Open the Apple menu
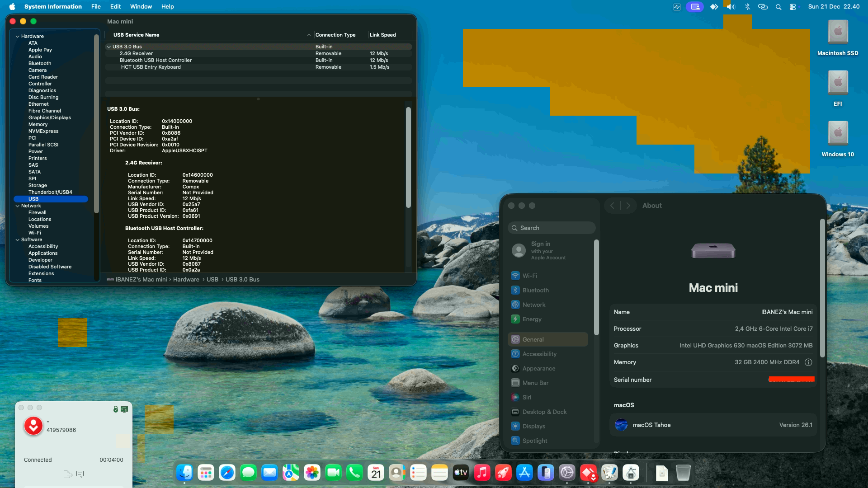 pyautogui.click(x=12, y=7)
